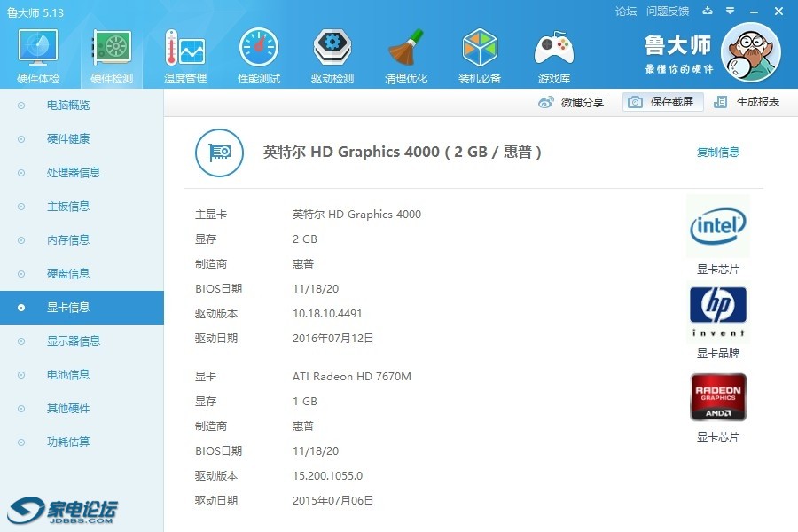Select 内存信息 in sidebar
The height and width of the screenshot is (532, 798).
(x=82, y=239)
